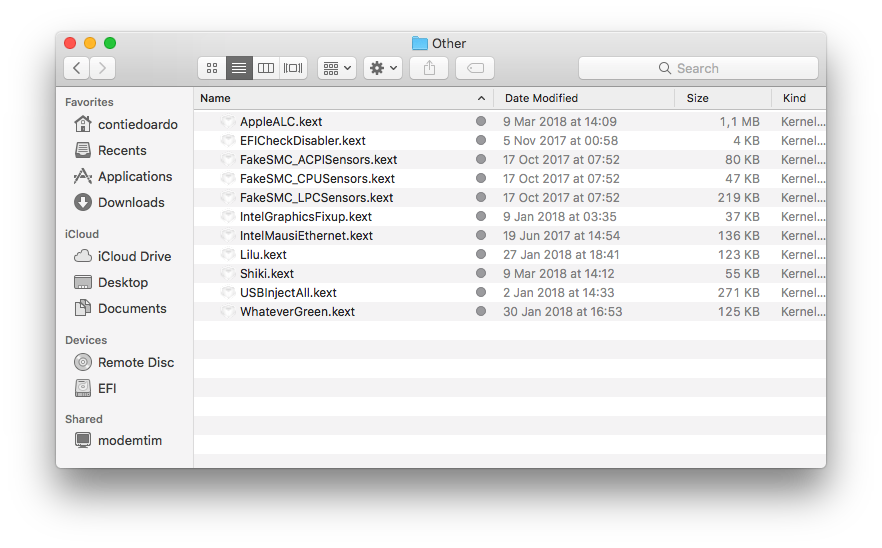Click the kext icon beside AppleALC.kext
The width and height of the screenshot is (882, 548).
227,122
